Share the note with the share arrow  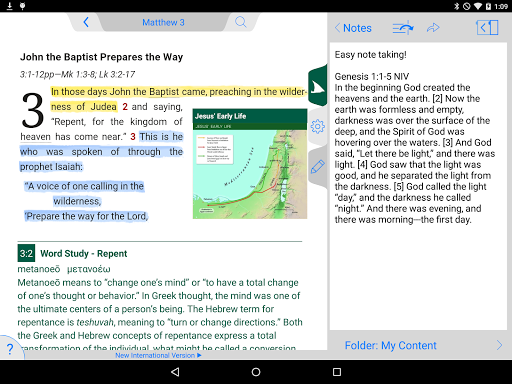click(433, 28)
